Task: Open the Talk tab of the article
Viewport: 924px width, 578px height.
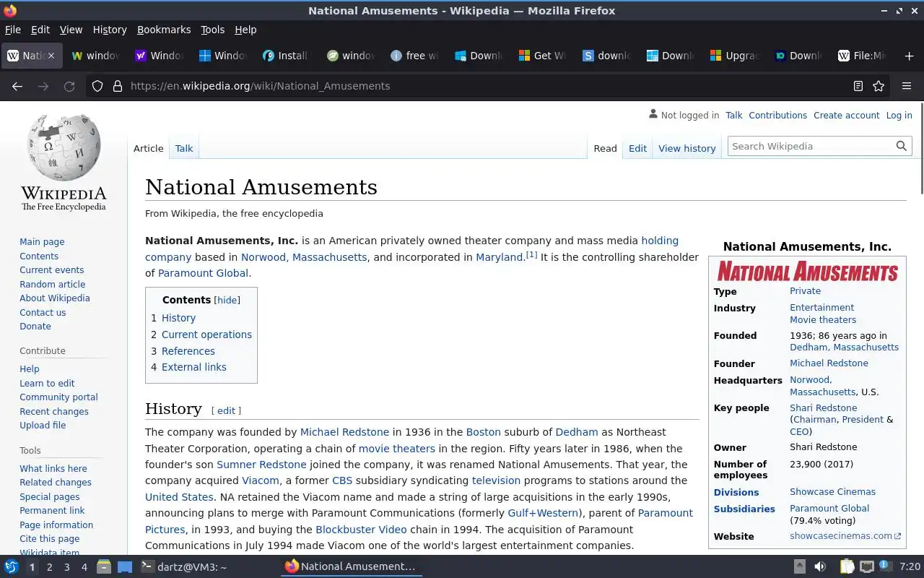Action: pos(184,148)
